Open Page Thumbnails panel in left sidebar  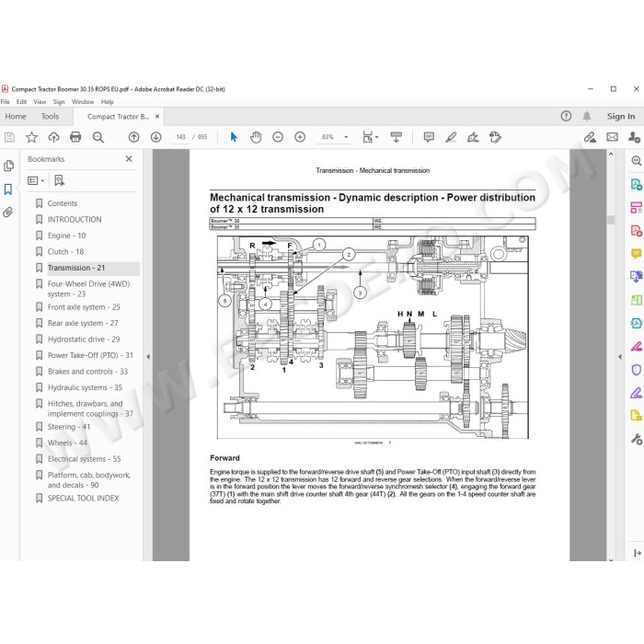(x=8, y=166)
